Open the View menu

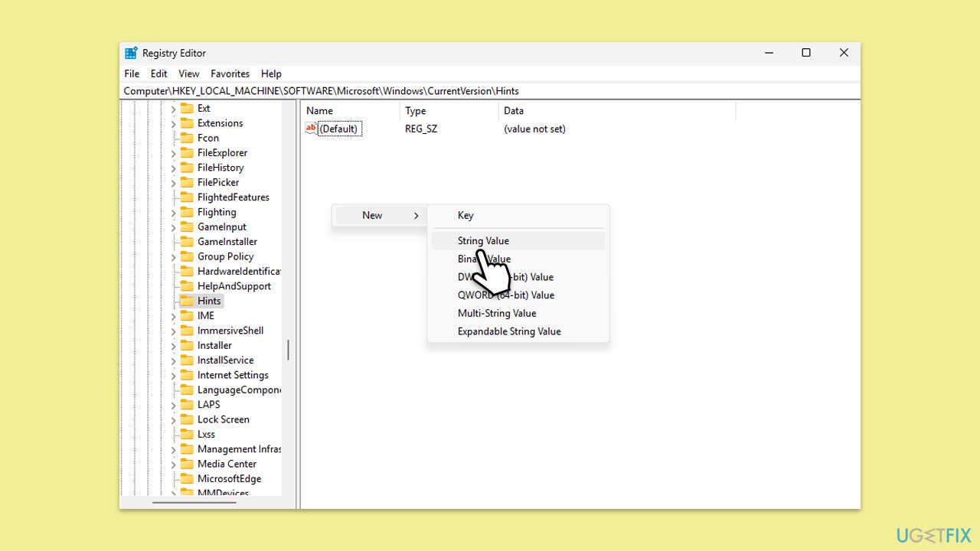188,73
